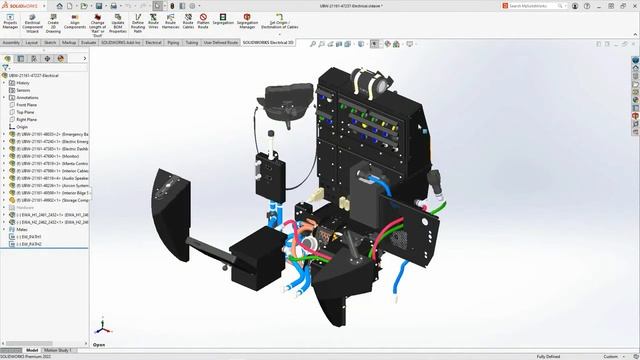Viewport: 640px width, 360px height.
Task: Expand the Emergency Ba... component node
Action: click(x=4, y=134)
